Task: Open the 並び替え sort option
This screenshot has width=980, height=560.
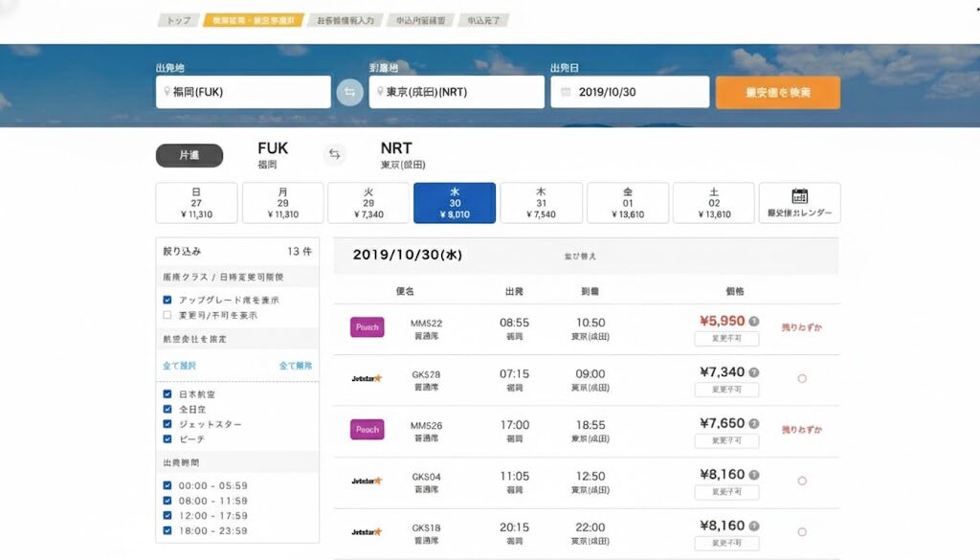Action: (x=580, y=257)
